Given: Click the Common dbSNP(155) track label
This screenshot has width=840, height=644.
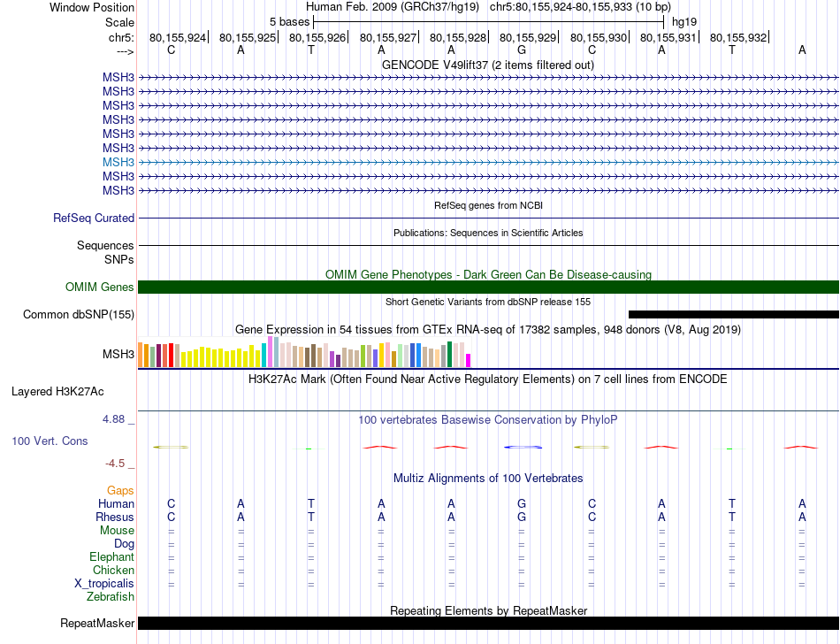Looking at the screenshot, I should click(x=79, y=314).
